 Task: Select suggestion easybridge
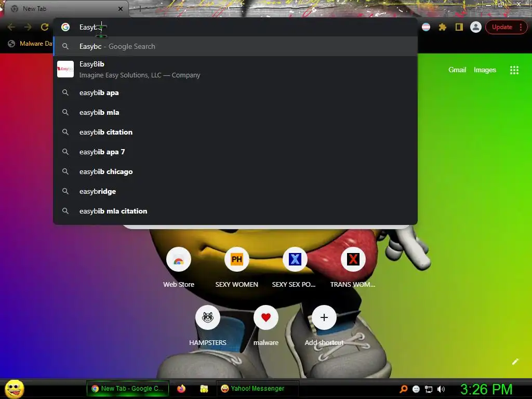tap(235, 191)
